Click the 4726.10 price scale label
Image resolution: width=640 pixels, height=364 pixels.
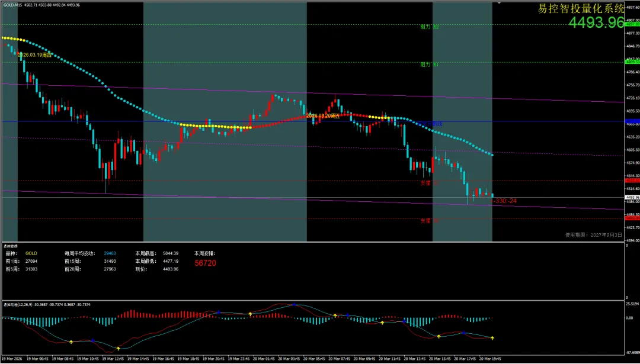[x=632, y=98]
